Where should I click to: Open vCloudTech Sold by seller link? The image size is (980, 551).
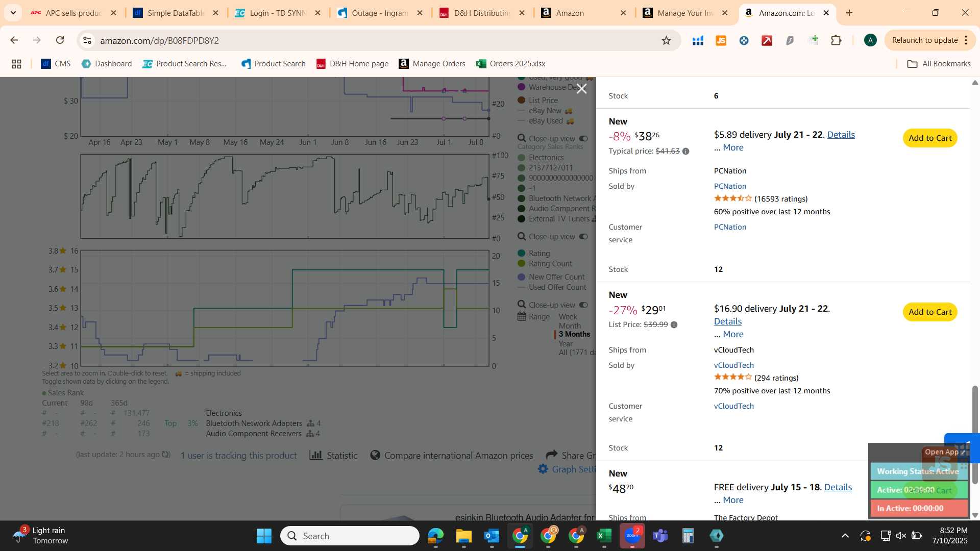pyautogui.click(x=733, y=365)
